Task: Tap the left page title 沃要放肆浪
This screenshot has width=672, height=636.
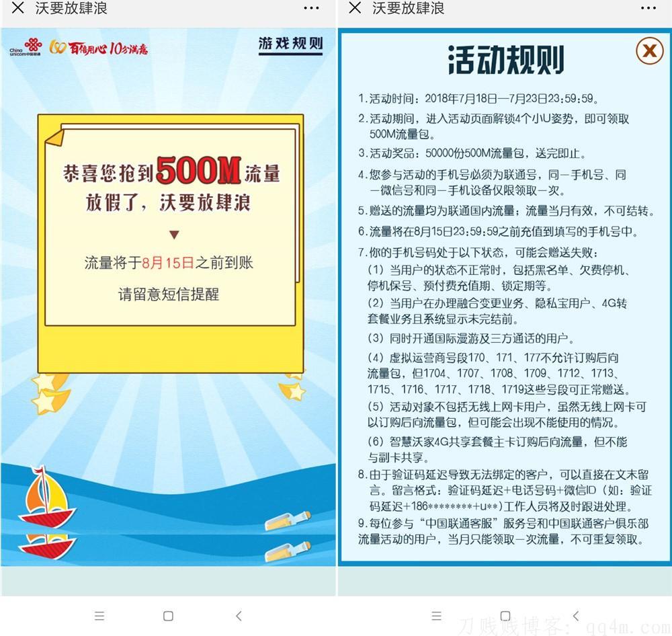Action: click(x=71, y=8)
